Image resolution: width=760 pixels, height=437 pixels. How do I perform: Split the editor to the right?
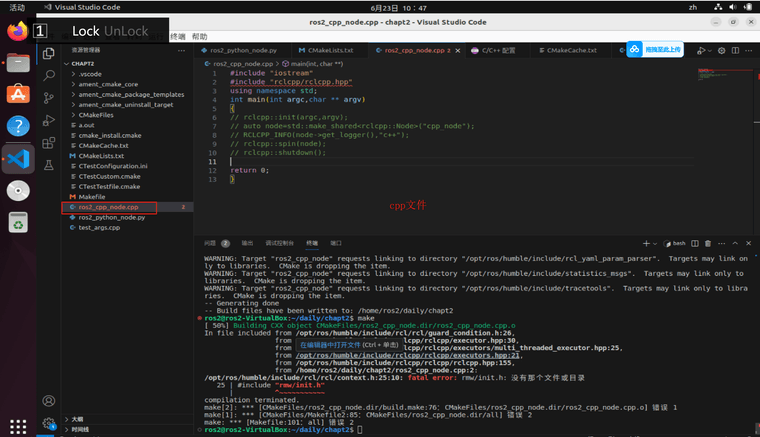pyautogui.click(x=735, y=50)
